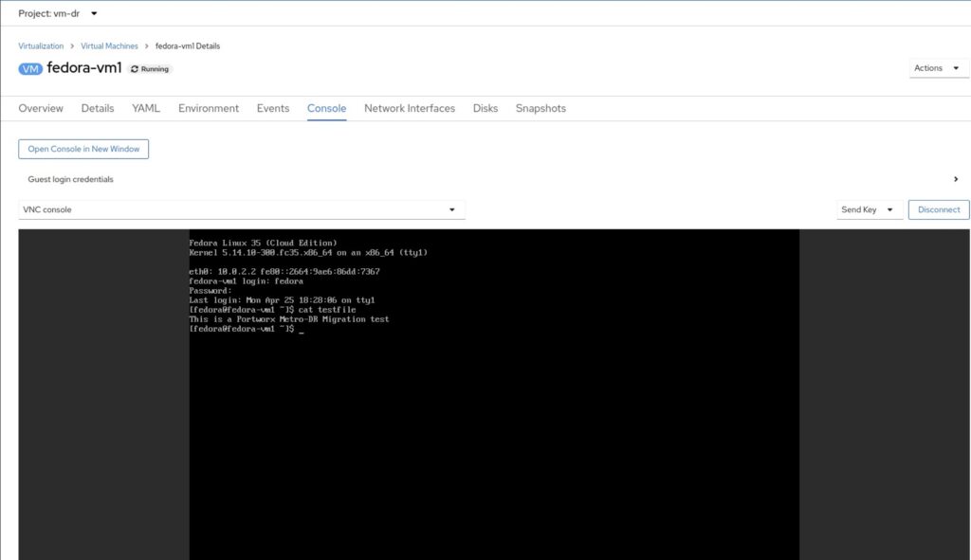This screenshot has height=560, width=971.
Task: Open the Project vm-dr dropdown
Action: click(x=58, y=13)
